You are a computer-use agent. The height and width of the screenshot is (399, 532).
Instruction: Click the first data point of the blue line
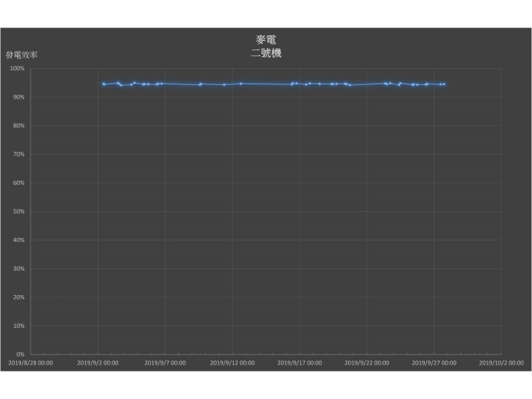102,84
